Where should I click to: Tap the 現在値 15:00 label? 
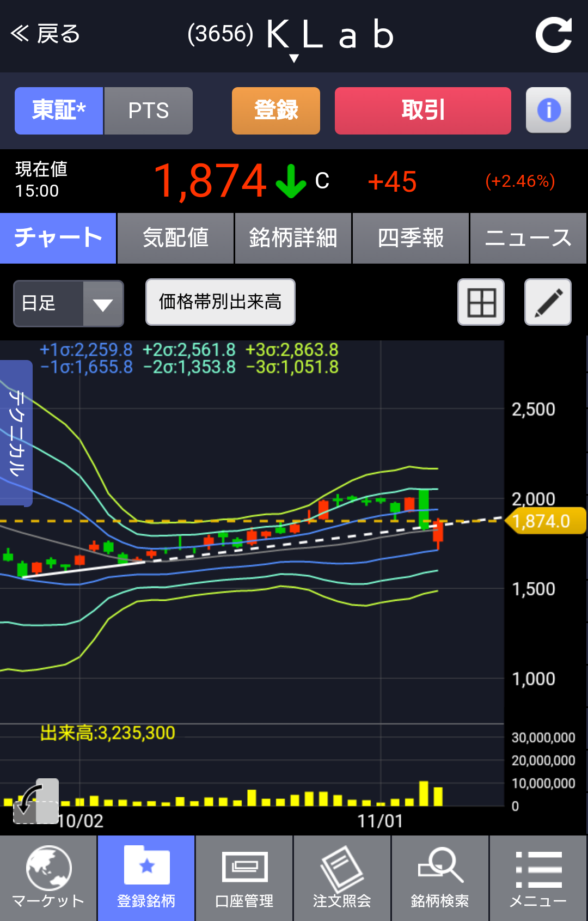41,180
